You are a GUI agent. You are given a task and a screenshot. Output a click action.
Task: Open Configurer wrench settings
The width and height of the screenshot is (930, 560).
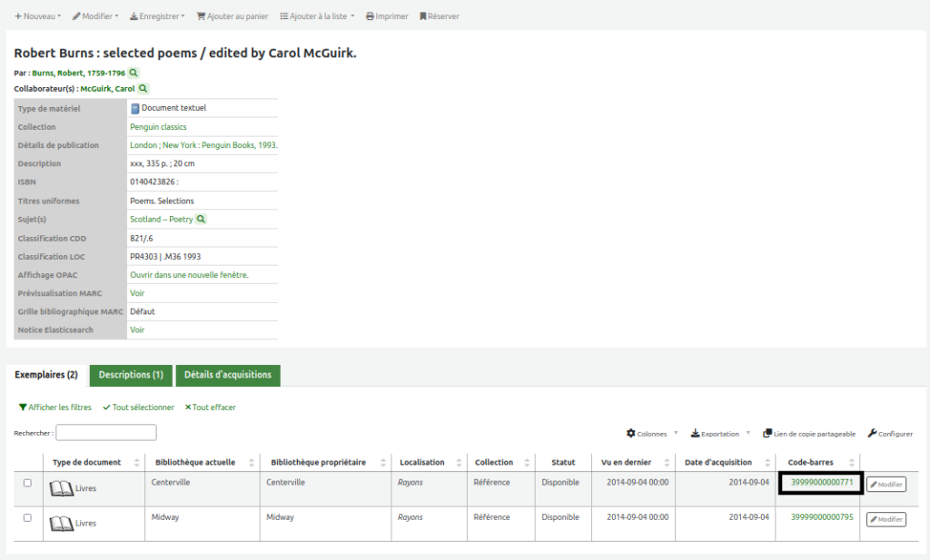pos(890,434)
